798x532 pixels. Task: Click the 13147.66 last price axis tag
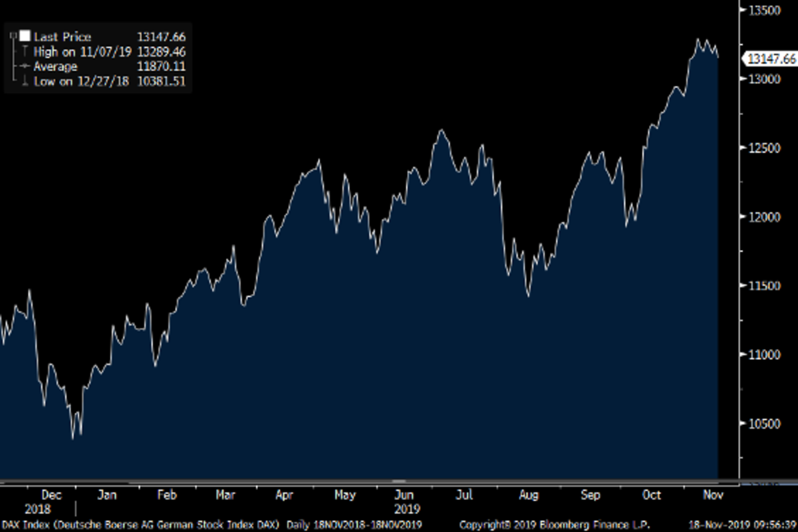pos(771,59)
